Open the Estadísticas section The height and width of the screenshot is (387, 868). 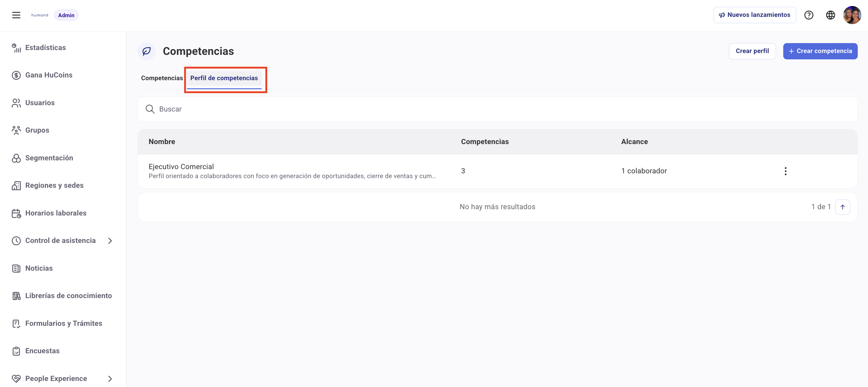point(46,48)
